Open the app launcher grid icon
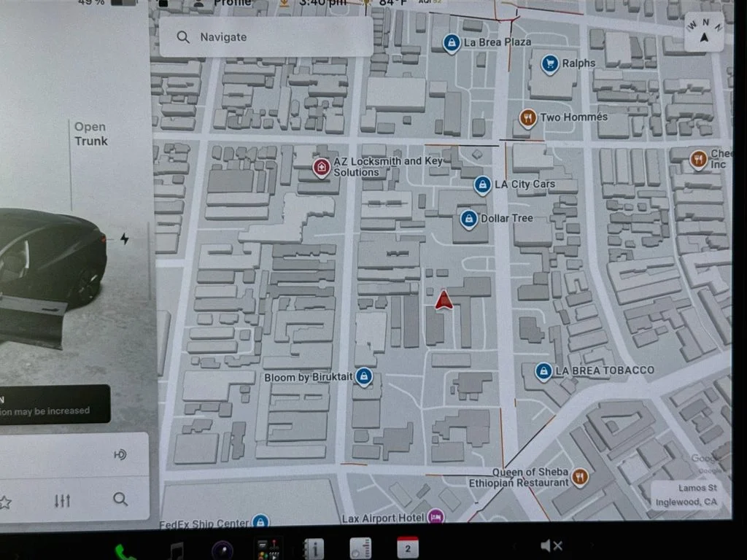The image size is (747, 560). coord(269,548)
